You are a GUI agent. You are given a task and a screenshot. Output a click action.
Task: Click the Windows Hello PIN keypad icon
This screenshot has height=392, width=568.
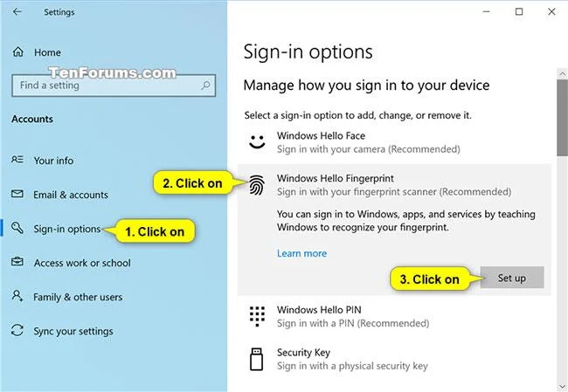pos(257,316)
